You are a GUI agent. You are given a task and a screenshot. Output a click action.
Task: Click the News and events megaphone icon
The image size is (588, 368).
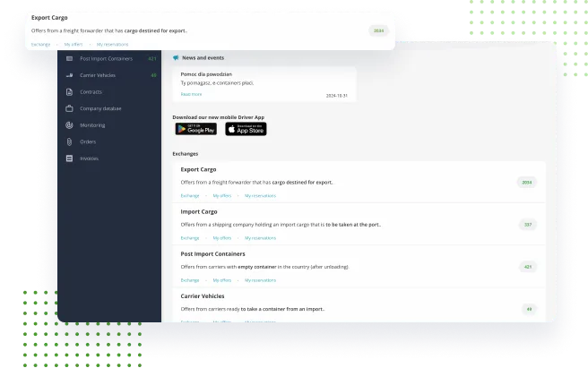click(176, 57)
